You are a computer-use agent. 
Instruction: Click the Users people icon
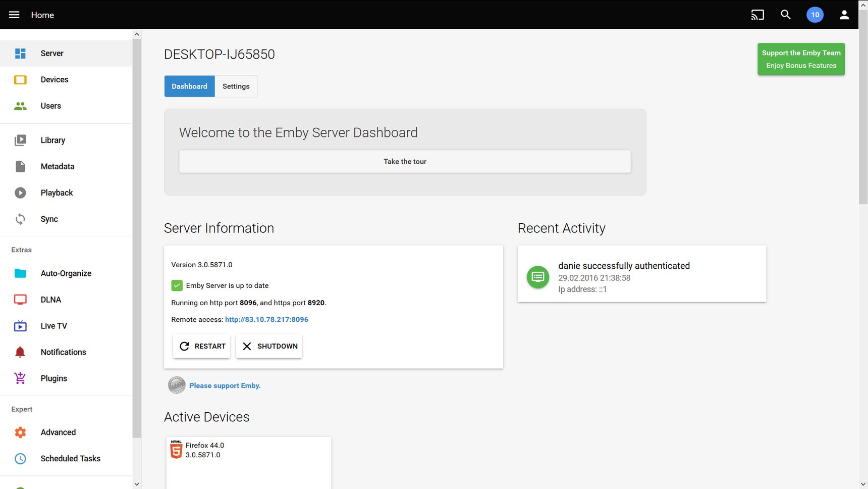tap(20, 106)
